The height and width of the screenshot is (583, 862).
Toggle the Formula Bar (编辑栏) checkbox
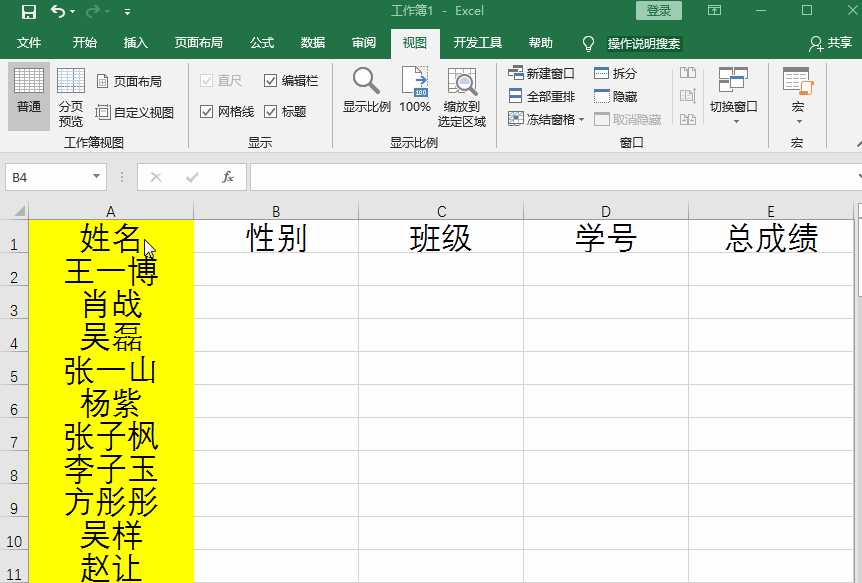coord(271,81)
